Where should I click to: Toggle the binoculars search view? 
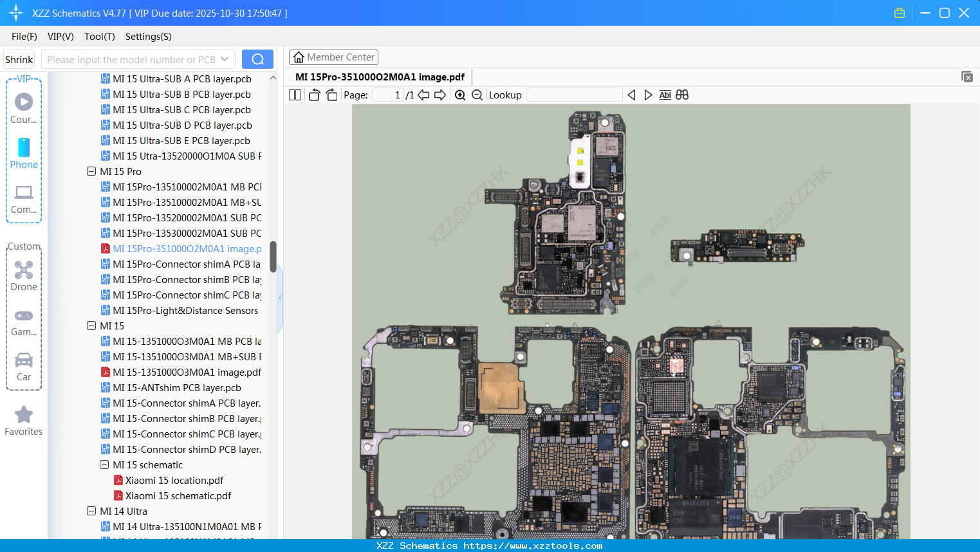tap(682, 95)
